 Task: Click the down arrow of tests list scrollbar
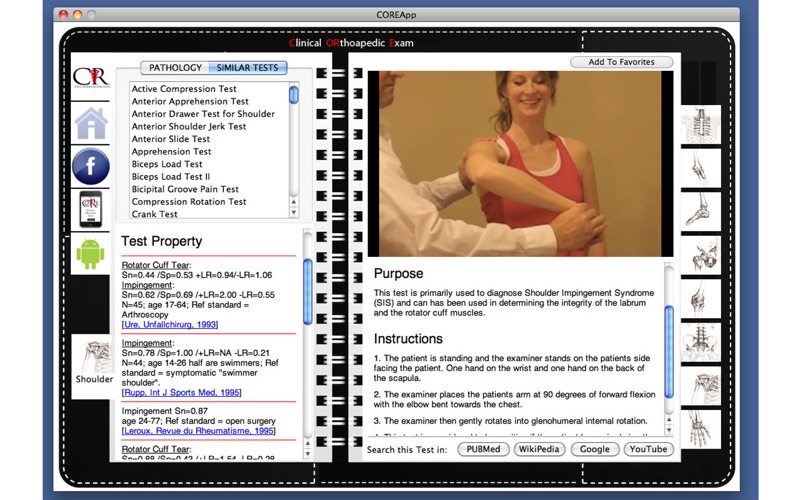point(293,213)
